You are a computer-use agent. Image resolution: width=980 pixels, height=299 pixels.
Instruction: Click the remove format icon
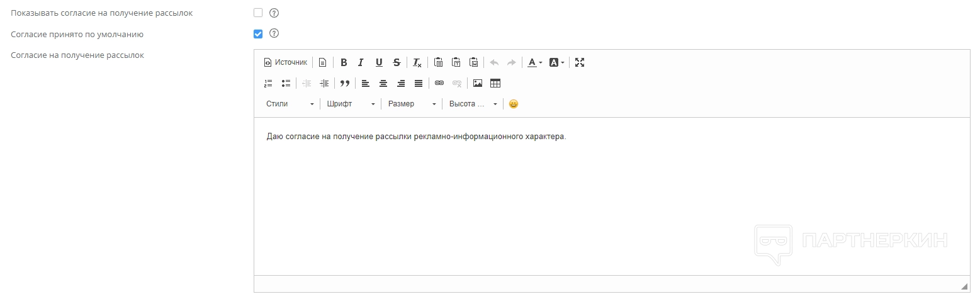pos(417,62)
